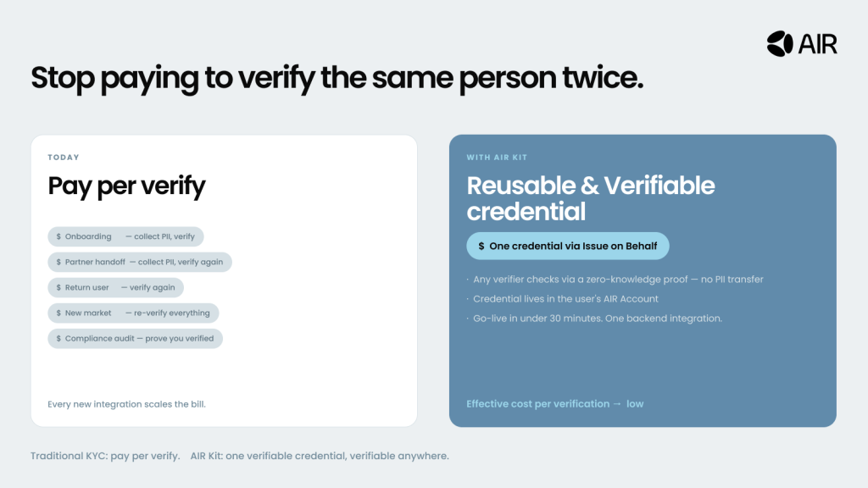Click the Return user verify again pill
The image size is (868, 488).
tap(116, 288)
